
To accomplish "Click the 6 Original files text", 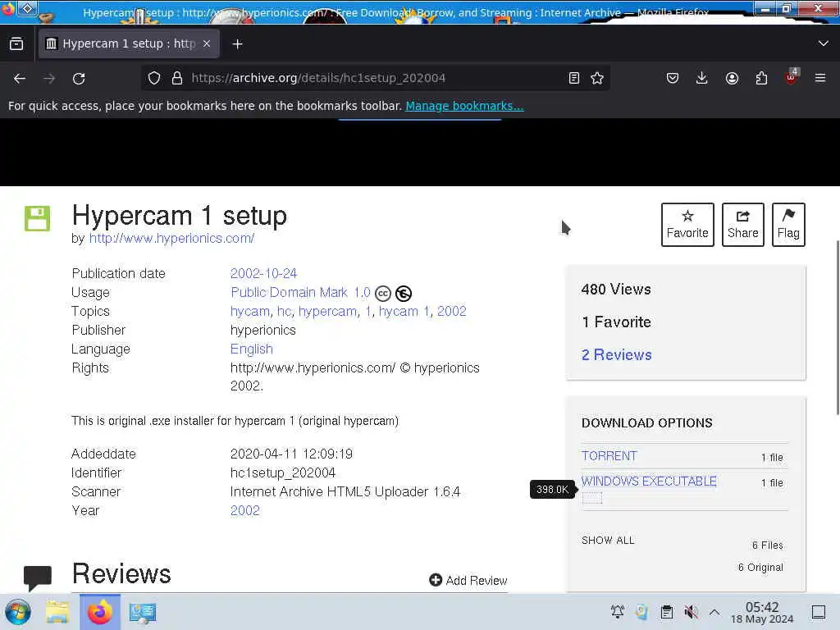I will [760, 568].
